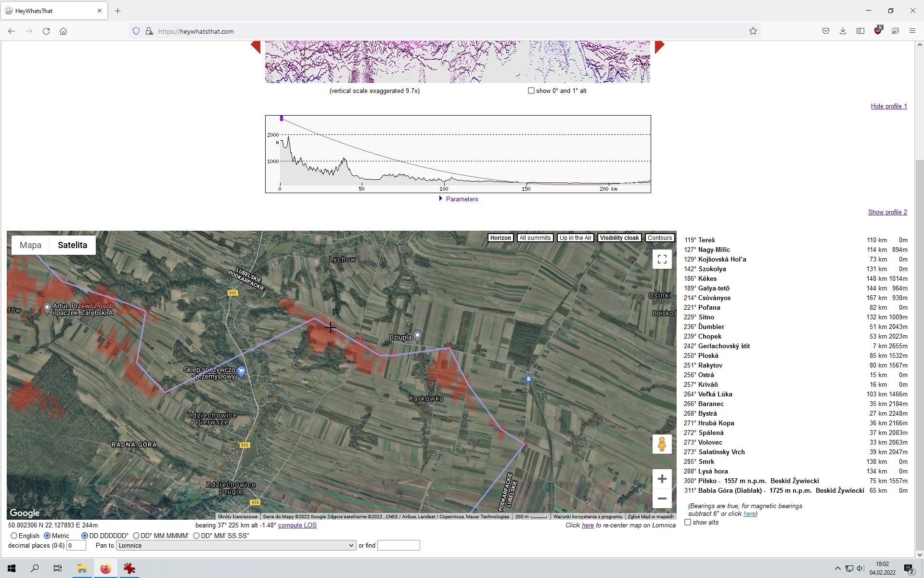
Task: Click Hide profile 1 link
Action: 888,106
